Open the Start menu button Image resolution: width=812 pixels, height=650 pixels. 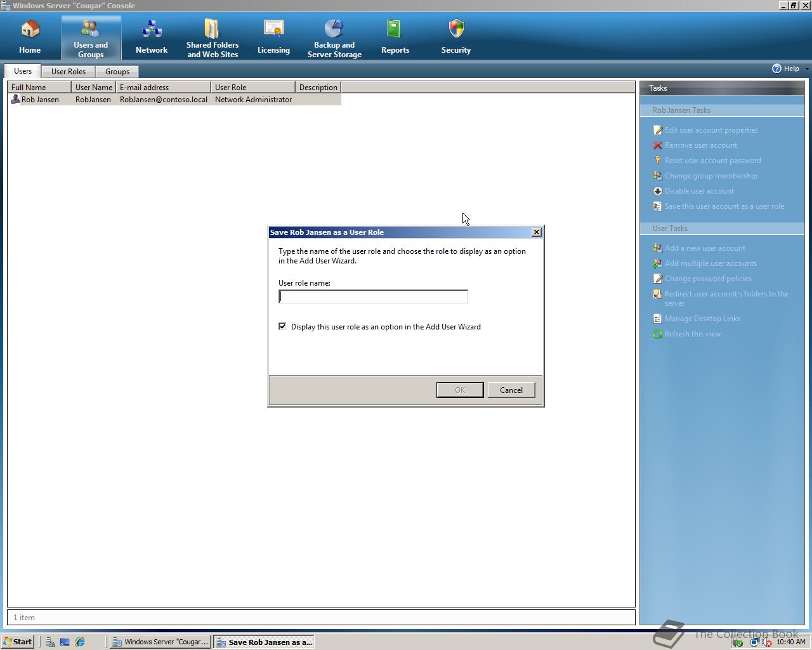[17, 642]
